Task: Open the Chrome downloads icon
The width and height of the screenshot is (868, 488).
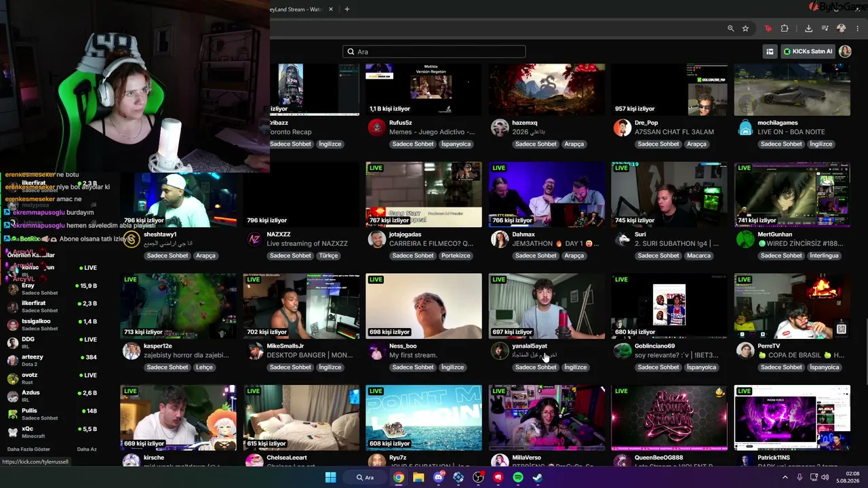Action: 808,28
